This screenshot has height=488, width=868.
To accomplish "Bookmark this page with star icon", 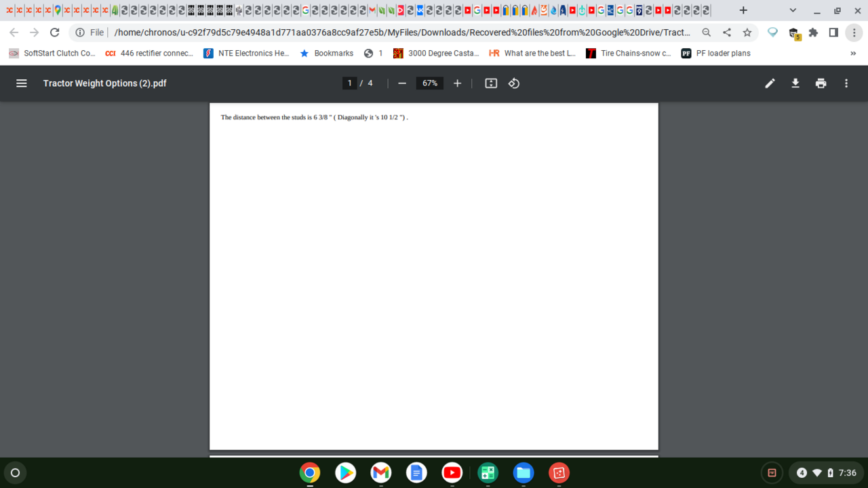I will (x=747, y=33).
